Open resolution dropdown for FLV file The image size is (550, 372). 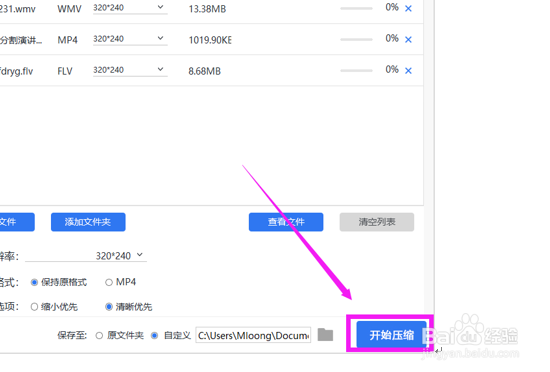coord(130,70)
